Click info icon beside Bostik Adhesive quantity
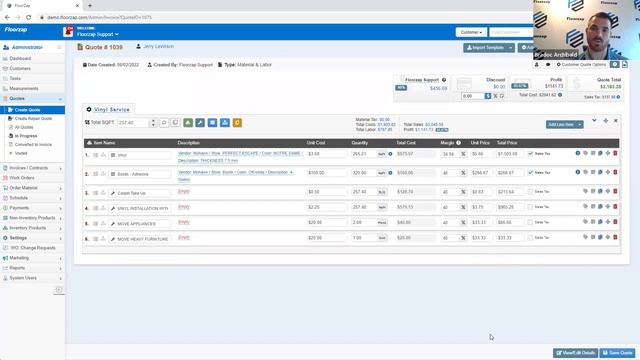The image size is (640, 360). 390,173
